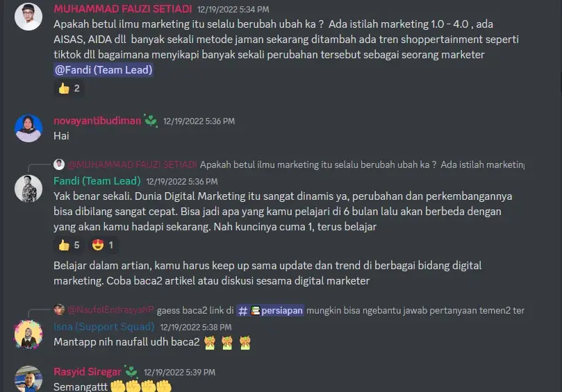The image size is (562, 392).
Task: Open Rasyid Siregar's avatar
Action: (28, 379)
